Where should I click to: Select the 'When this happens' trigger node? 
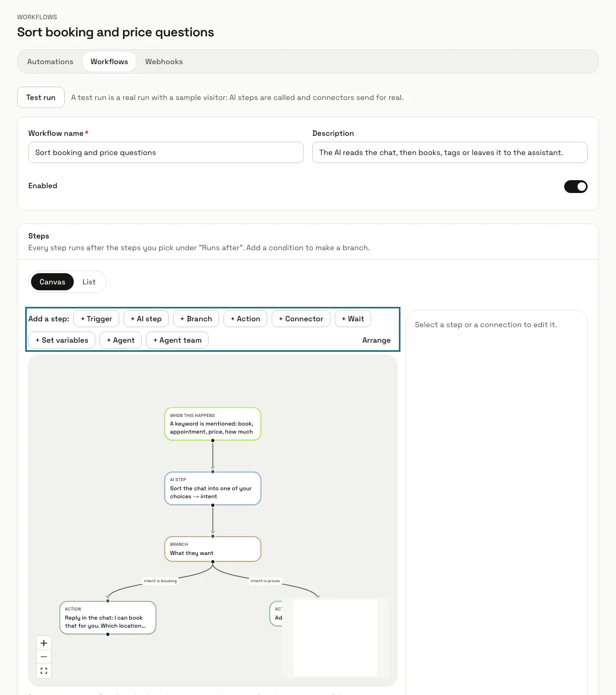coord(213,424)
